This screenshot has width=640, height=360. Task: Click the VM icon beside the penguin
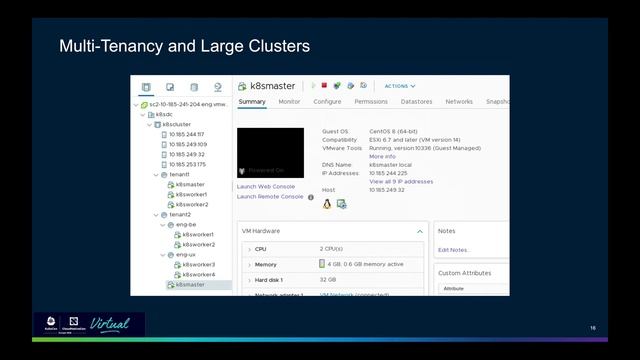(341, 204)
